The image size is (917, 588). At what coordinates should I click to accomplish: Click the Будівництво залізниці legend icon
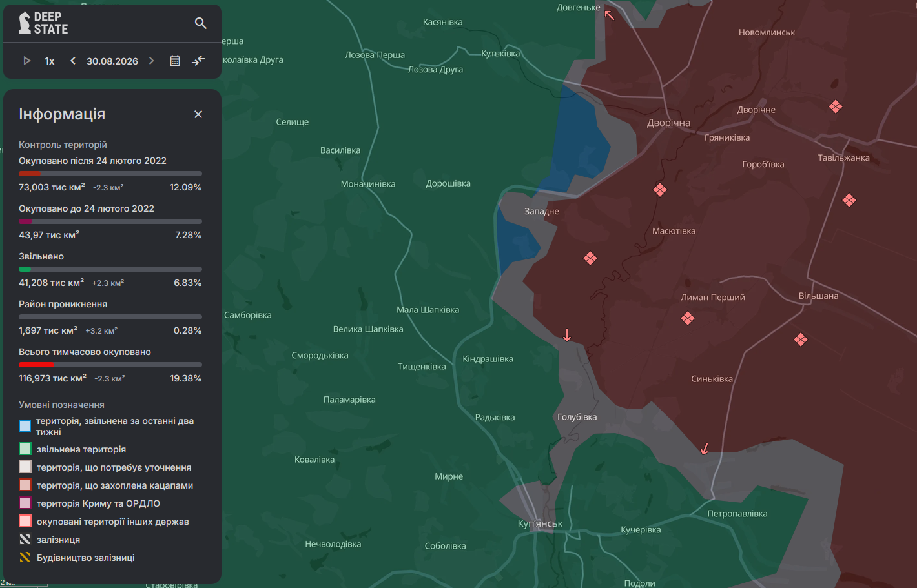25,558
